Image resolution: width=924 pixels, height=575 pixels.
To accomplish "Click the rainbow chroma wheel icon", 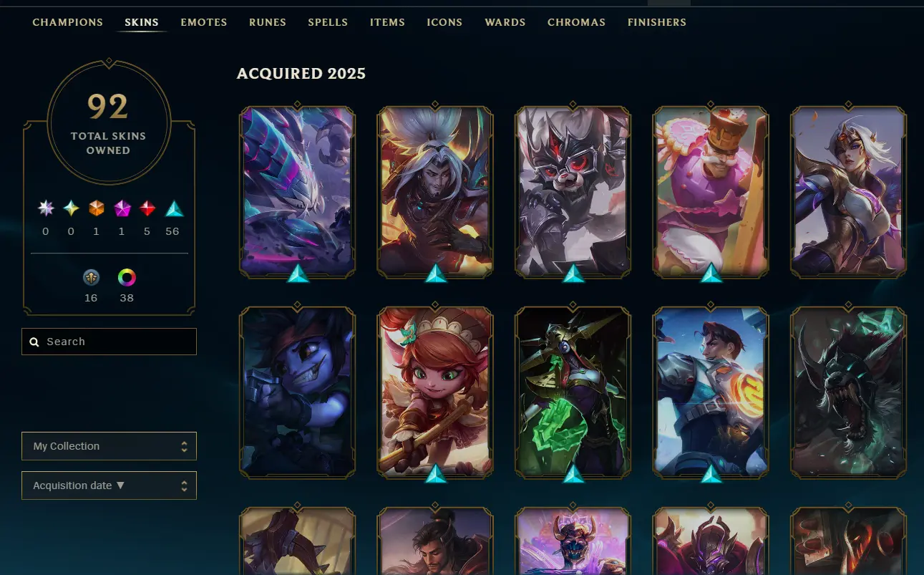I will coord(127,277).
